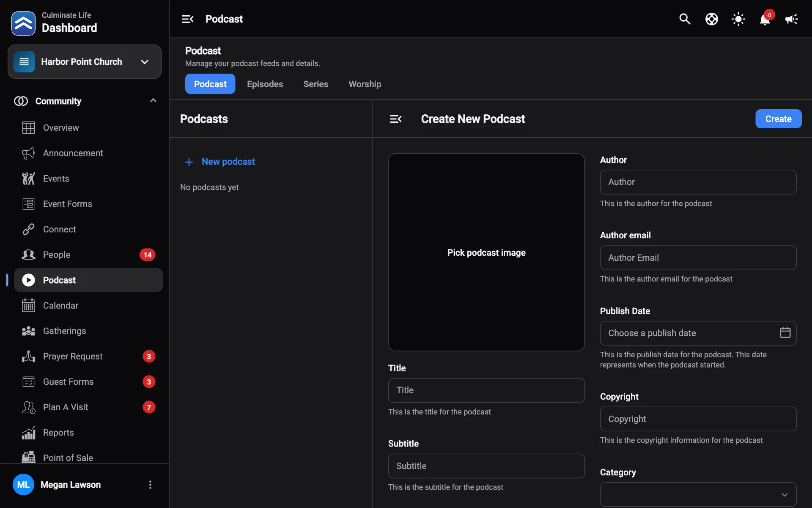Image resolution: width=812 pixels, height=508 pixels.
Task: Go to Announcement in the sidebar
Action: (x=88, y=153)
